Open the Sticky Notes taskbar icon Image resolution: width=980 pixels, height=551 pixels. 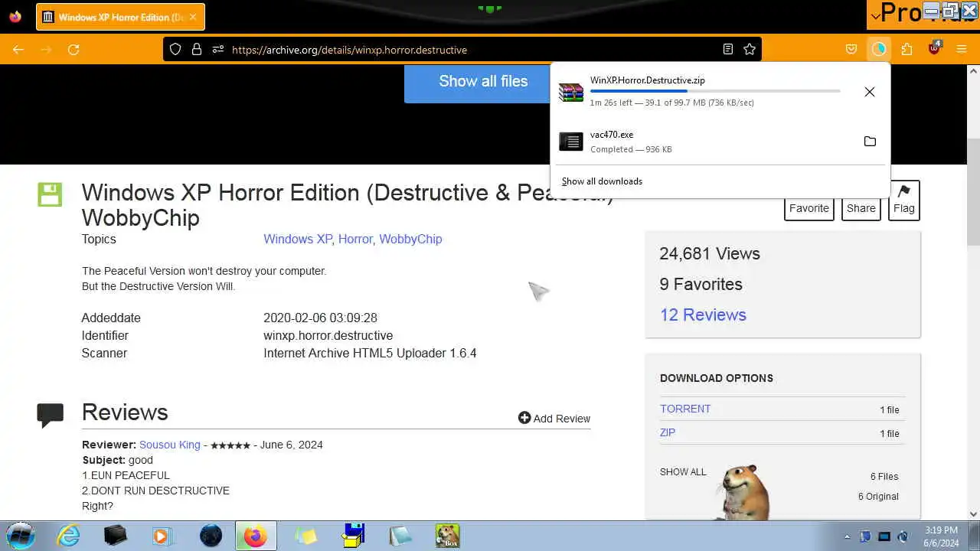(x=305, y=536)
